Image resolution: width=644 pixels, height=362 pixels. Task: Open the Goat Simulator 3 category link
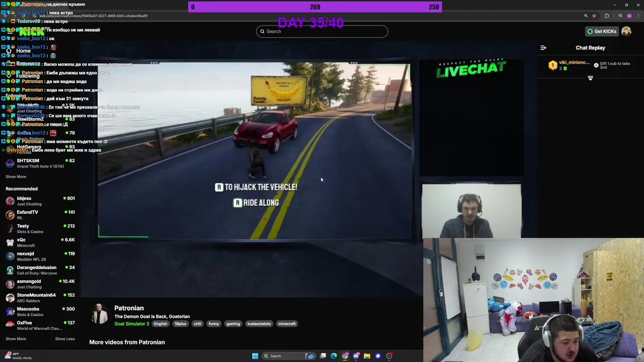click(132, 324)
